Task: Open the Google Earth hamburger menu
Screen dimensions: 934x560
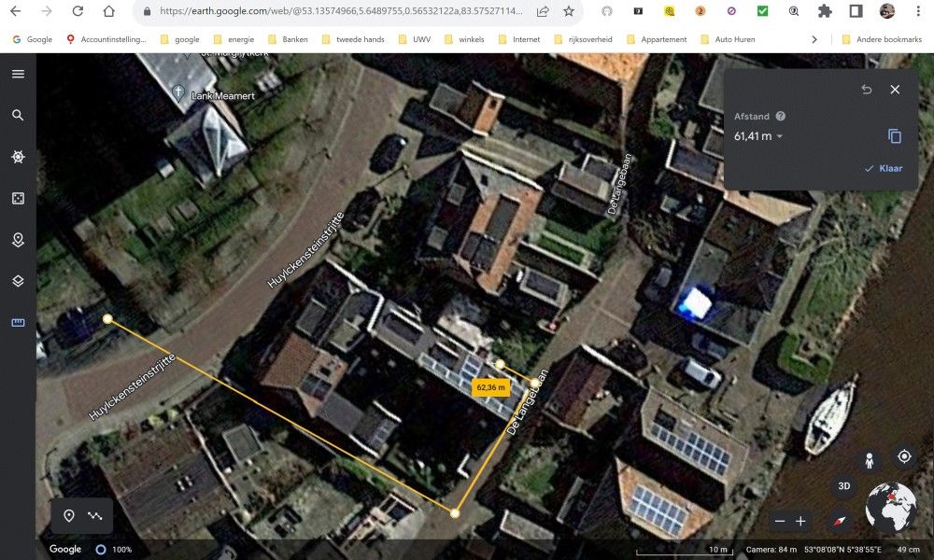Action: coord(18,74)
